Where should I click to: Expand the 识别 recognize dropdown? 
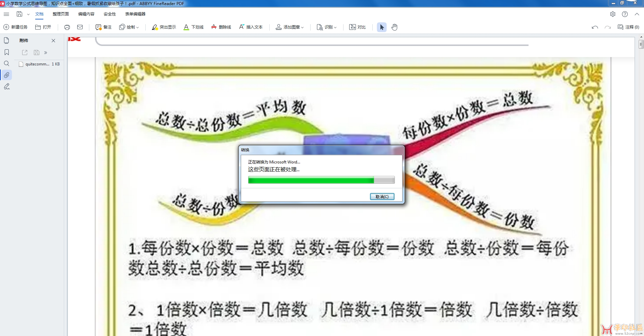pyautogui.click(x=327, y=27)
